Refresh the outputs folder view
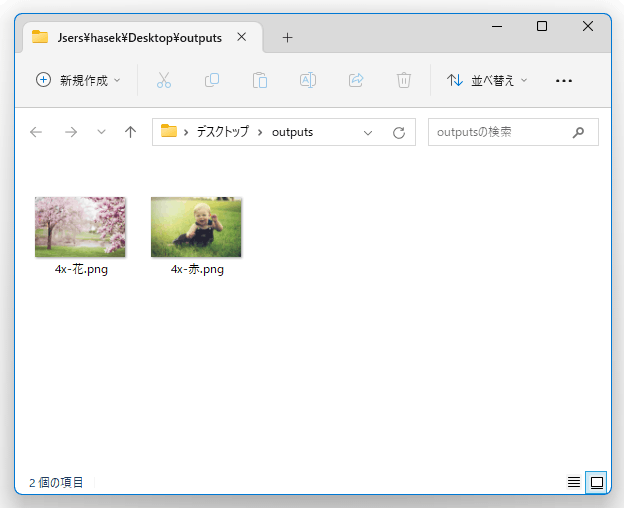624x508 pixels. (x=399, y=132)
